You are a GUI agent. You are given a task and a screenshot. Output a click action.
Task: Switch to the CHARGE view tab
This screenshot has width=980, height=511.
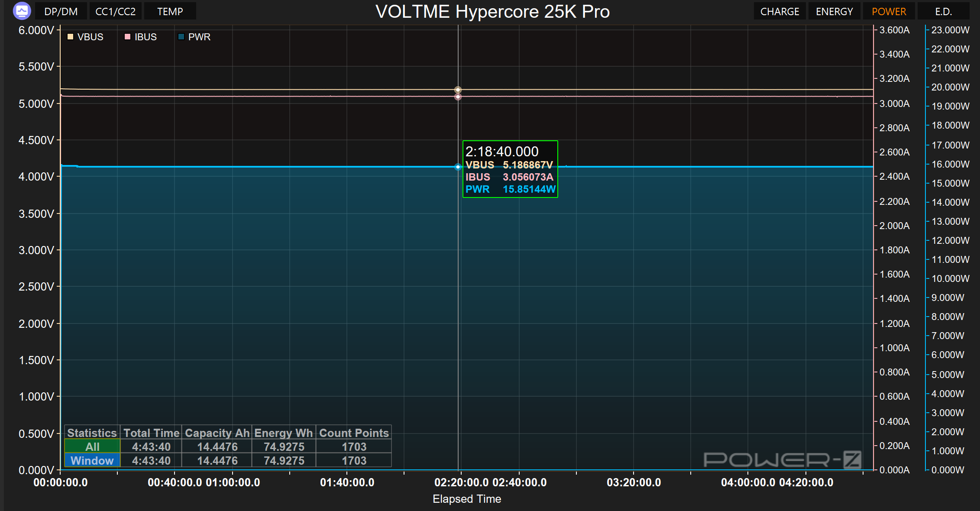point(779,11)
